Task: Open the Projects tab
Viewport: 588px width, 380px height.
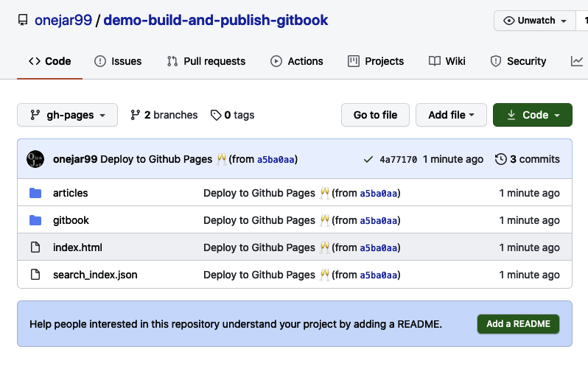Action: [x=376, y=61]
